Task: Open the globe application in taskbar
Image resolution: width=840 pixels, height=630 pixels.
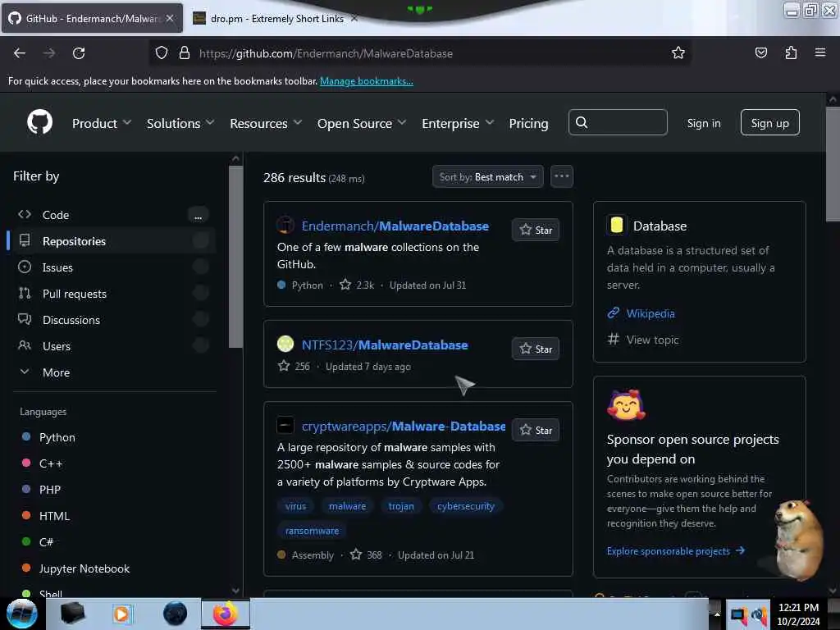Action: [x=176, y=614]
